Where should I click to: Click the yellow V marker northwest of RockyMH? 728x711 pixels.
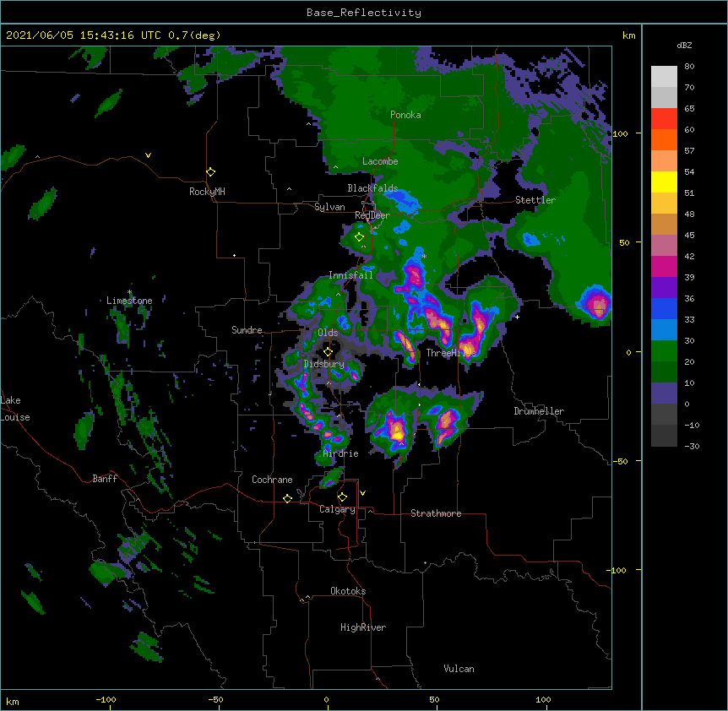point(148,155)
